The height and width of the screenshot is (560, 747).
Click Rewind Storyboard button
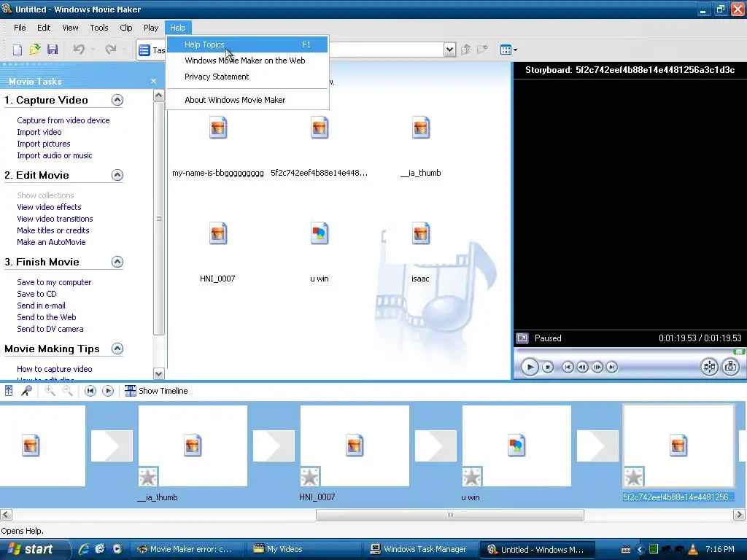click(x=90, y=391)
